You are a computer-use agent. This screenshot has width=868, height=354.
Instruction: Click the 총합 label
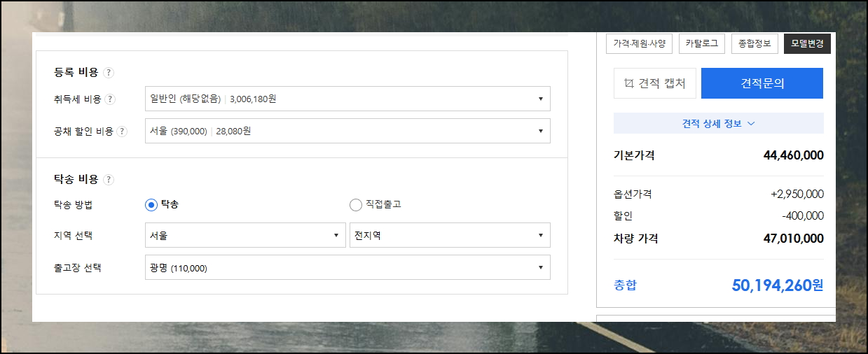click(x=626, y=285)
